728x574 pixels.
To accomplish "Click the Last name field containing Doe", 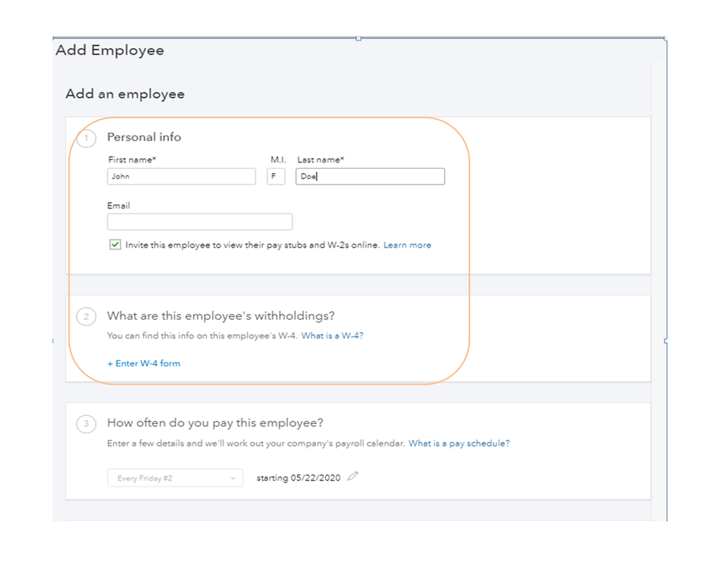I will pos(369,176).
